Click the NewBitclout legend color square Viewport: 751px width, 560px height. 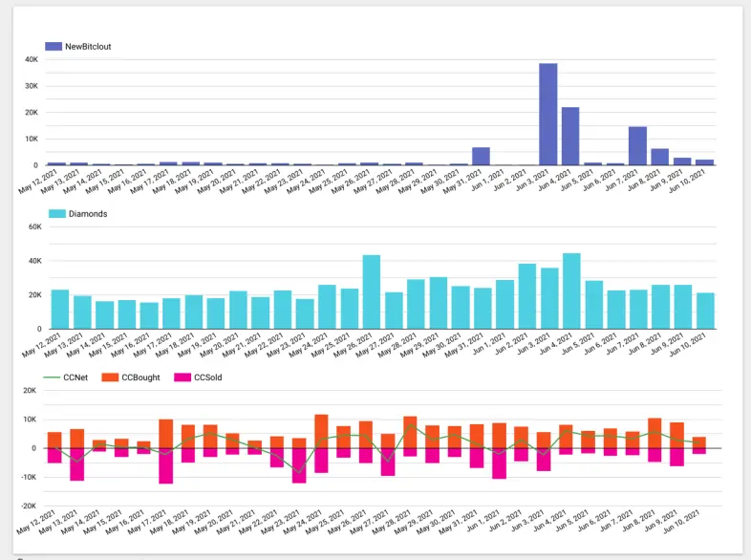54,46
